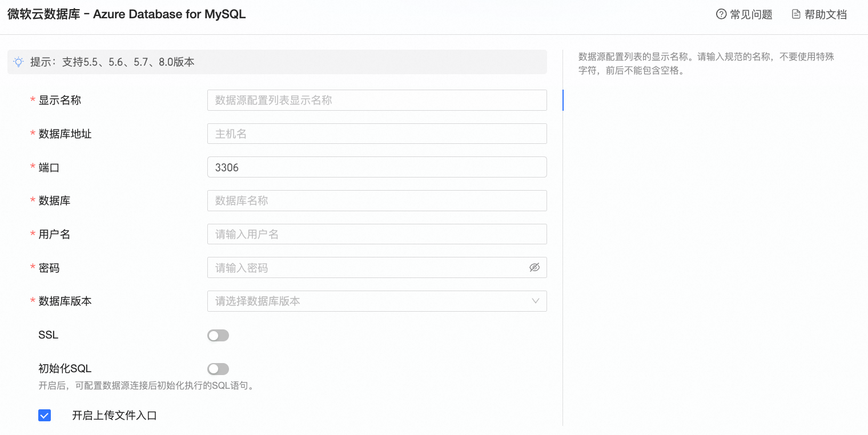The width and height of the screenshot is (868, 435).
Task: Click the hint 开启后，可配置数据源连接后初始化执行的SQL语句
Action: [146, 385]
